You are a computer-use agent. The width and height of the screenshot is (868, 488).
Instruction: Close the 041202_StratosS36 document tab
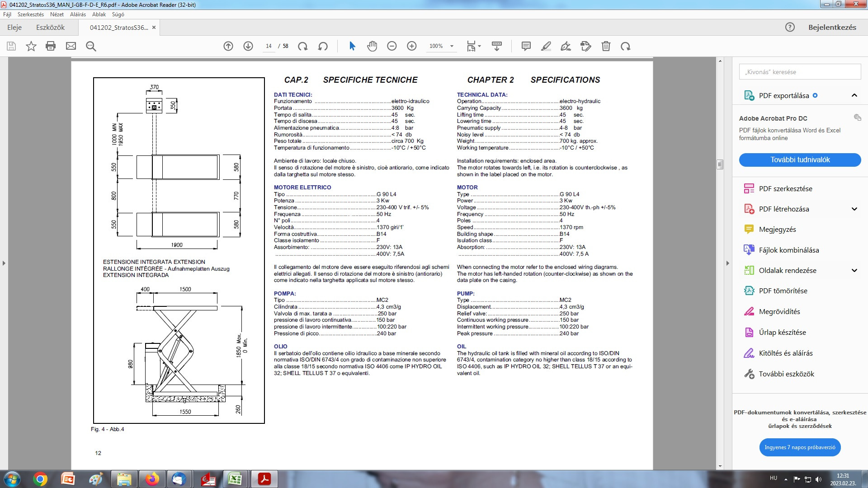(x=154, y=28)
